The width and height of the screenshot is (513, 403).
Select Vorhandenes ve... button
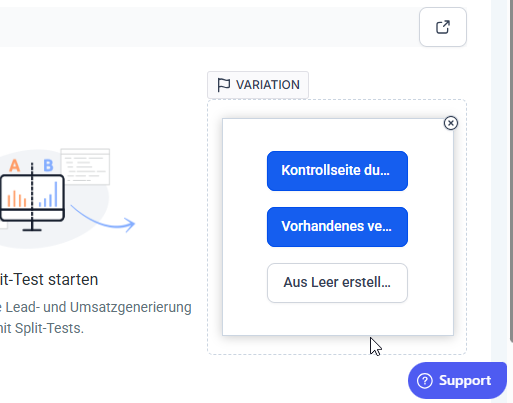(x=337, y=227)
